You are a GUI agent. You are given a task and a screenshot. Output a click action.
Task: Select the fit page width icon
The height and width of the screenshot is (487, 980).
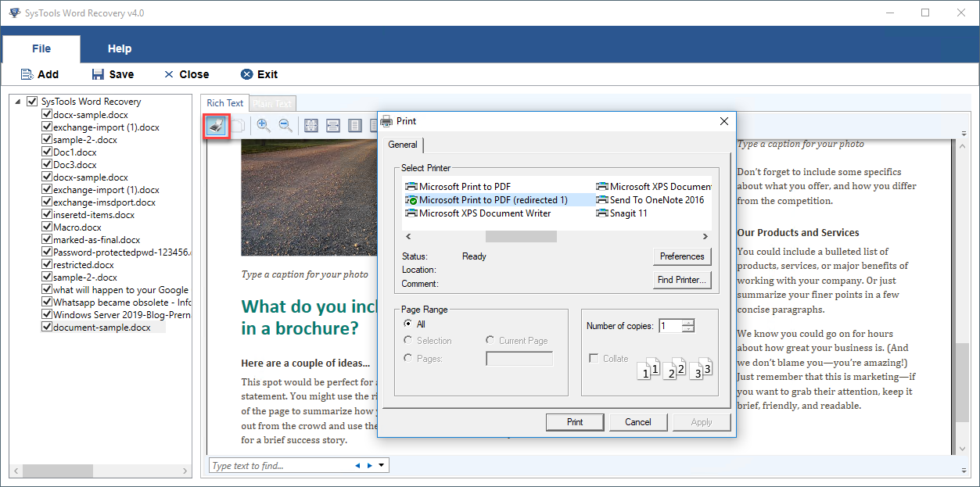coord(332,125)
